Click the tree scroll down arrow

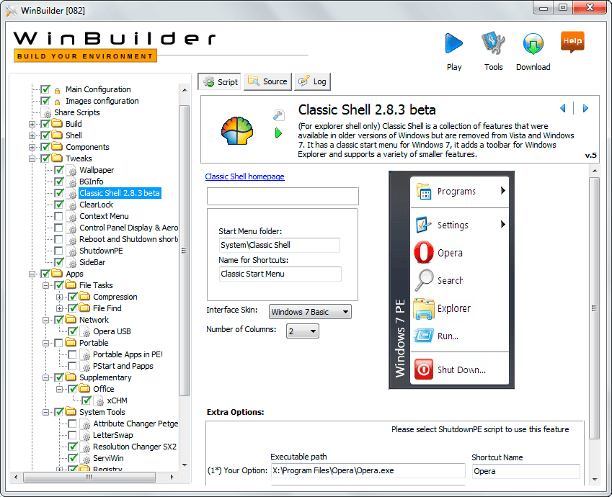tap(185, 465)
